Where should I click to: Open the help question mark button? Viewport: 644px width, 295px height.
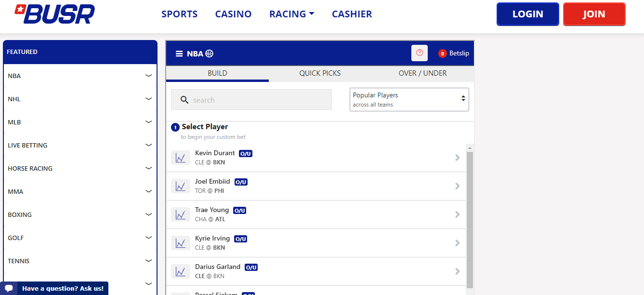point(420,53)
